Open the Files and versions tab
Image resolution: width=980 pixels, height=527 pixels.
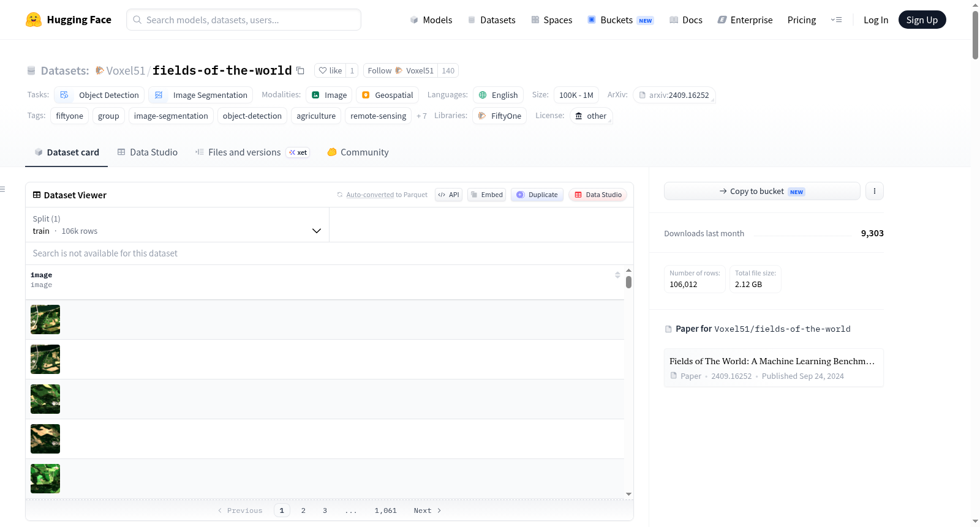(x=252, y=152)
